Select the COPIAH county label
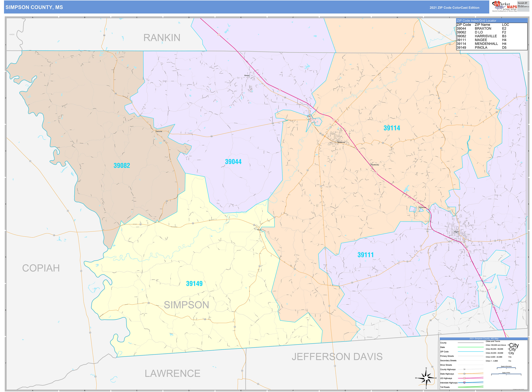The height and width of the screenshot is (392, 532). (x=41, y=268)
